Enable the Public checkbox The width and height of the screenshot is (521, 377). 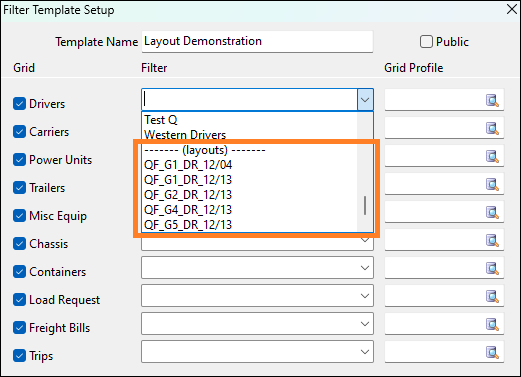click(426, 42)
